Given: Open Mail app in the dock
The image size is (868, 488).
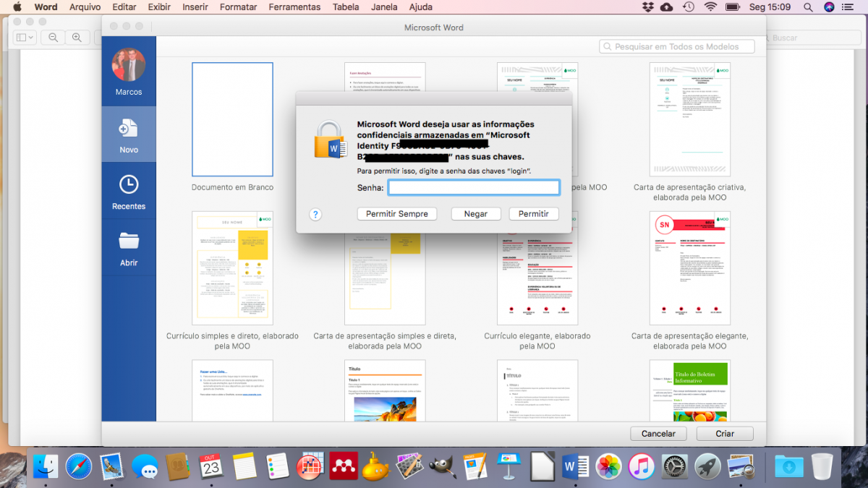Looking at the screenshot, I should [x=111, y=466].
